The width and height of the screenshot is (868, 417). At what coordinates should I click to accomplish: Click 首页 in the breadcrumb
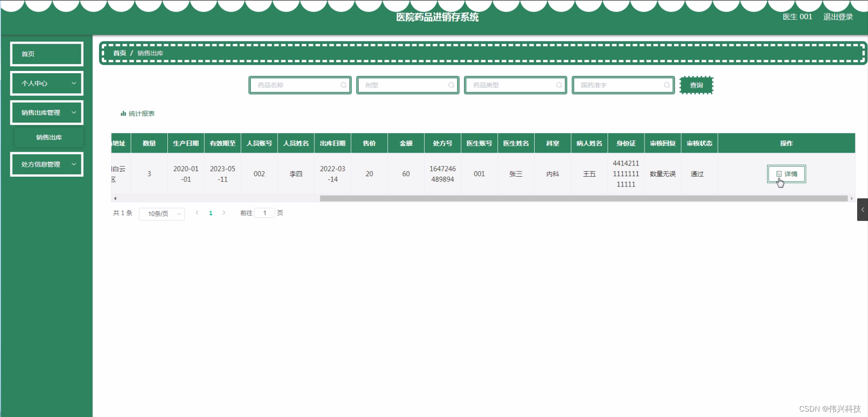[119, 53]
